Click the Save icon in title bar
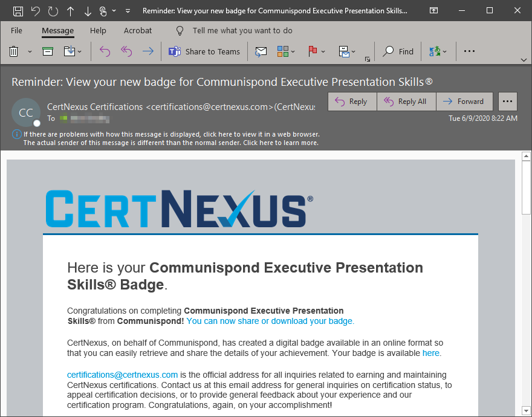The image size is (532, 417). click(x=18, y=11)
